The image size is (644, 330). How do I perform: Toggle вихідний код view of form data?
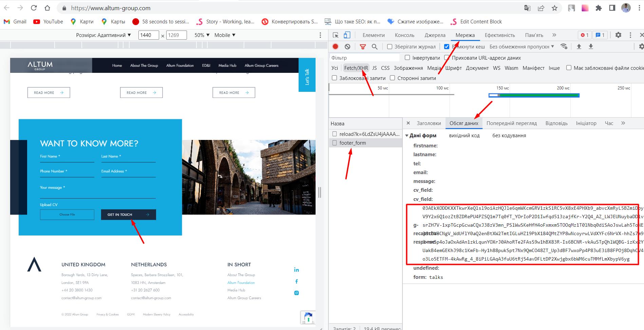(x=464, y=136)
